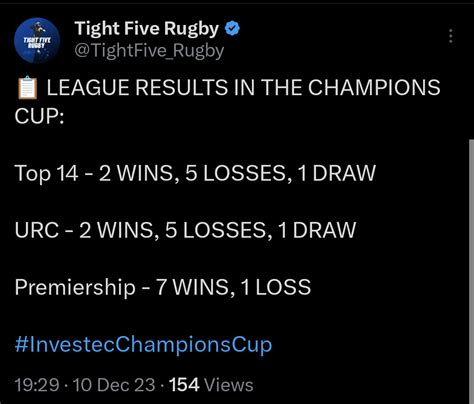Visit the @TightFive_Rugby handle link

tap(149, 51)
